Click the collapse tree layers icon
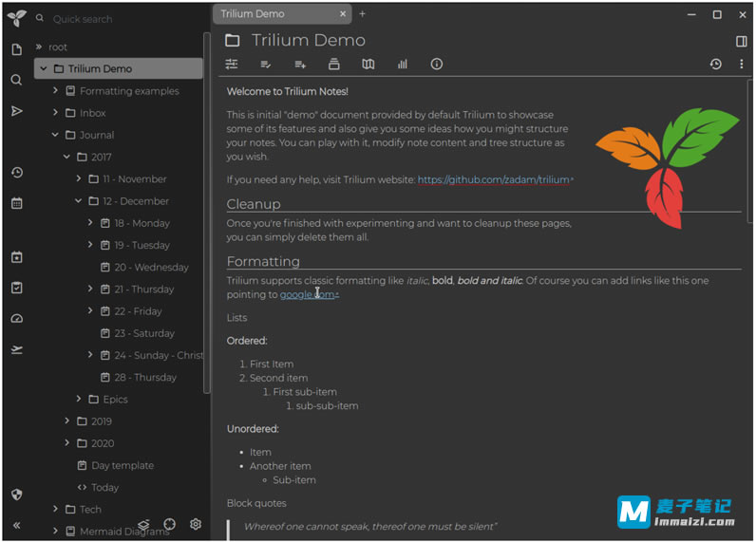Screen dimensions: 756x542 pos(143,524)
